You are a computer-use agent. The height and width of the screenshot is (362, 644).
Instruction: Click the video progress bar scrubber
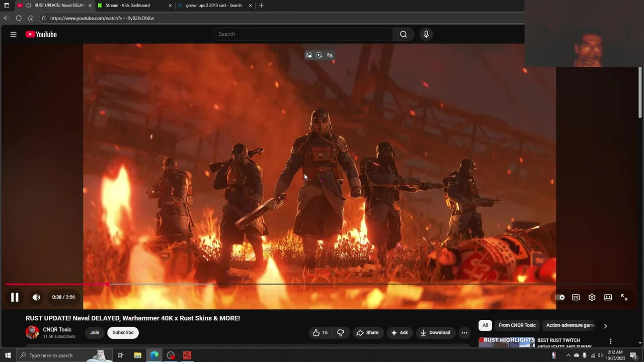pos(107,285)
